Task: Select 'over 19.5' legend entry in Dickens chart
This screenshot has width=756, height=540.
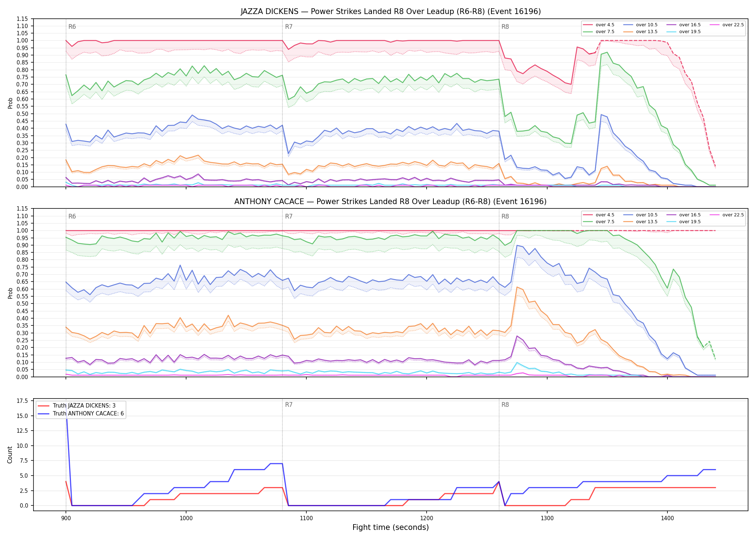Action: coord(684,32)
